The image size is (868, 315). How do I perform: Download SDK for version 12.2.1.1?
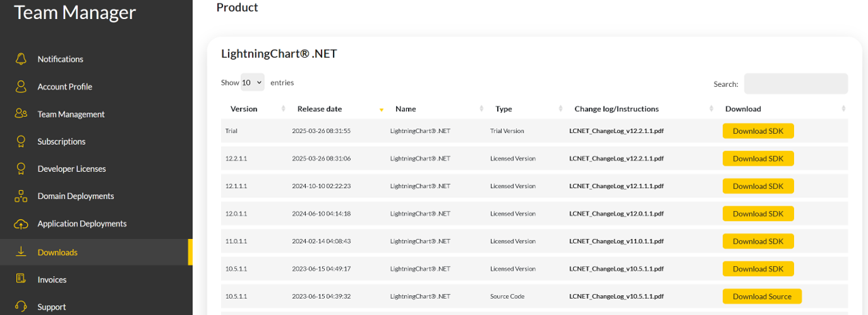coord(758,158)
